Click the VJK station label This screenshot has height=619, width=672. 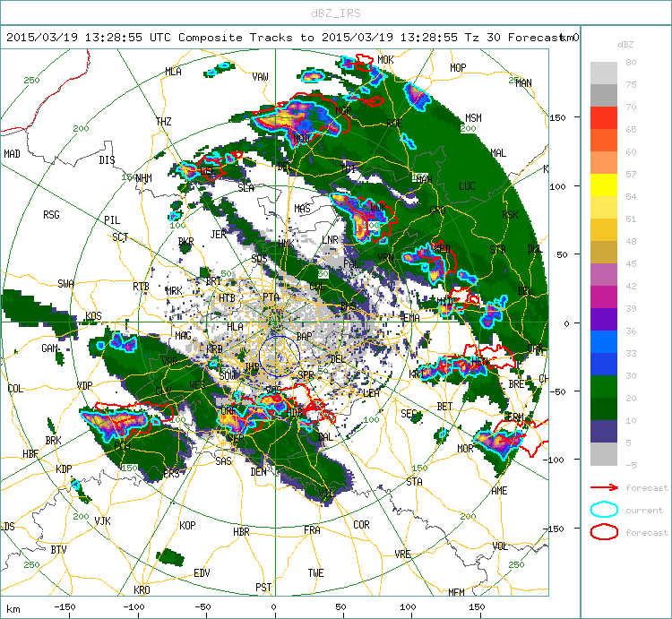102,521
